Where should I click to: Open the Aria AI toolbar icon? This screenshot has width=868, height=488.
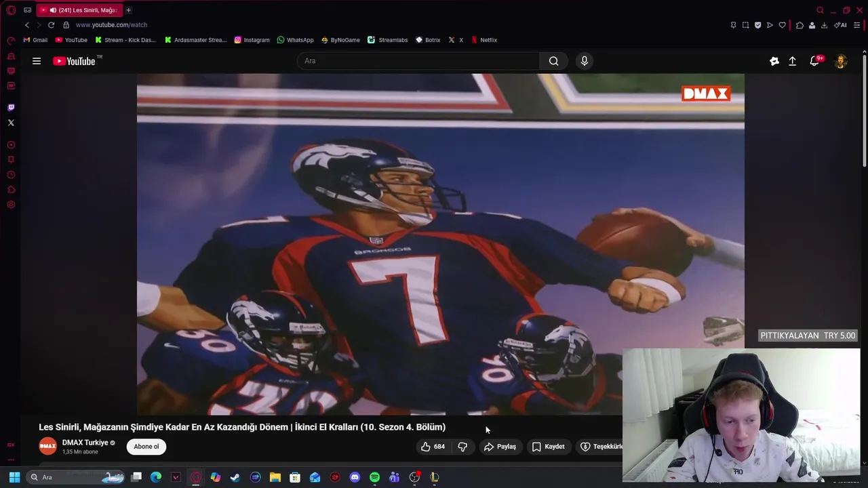coord(840,25)
